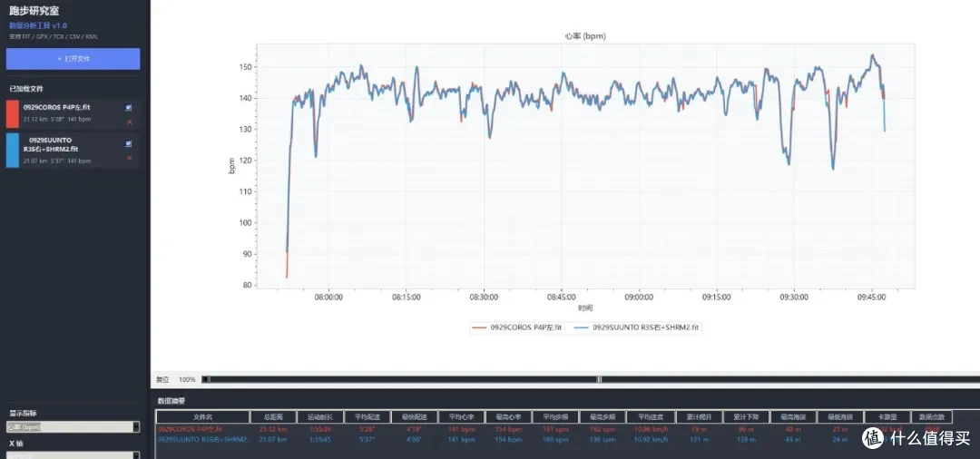Click the 心率 (bpm) chart title
Image resolution: width=980 pixels, height=459 pixels.
585,36
